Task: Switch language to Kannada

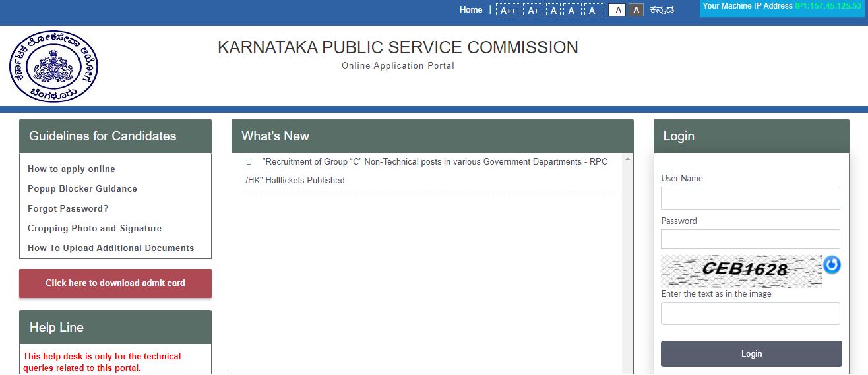Action: click(x=662, y=11)
